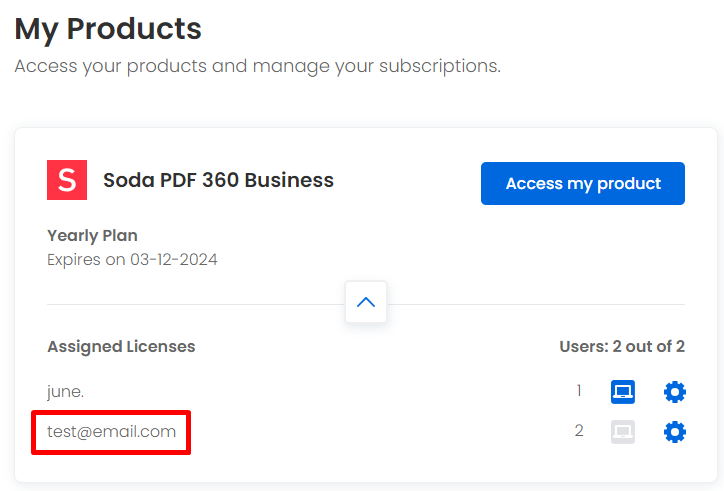Open settings gear for test@email.com license
This screenshot has width=724, height=491.
[675, 432]
